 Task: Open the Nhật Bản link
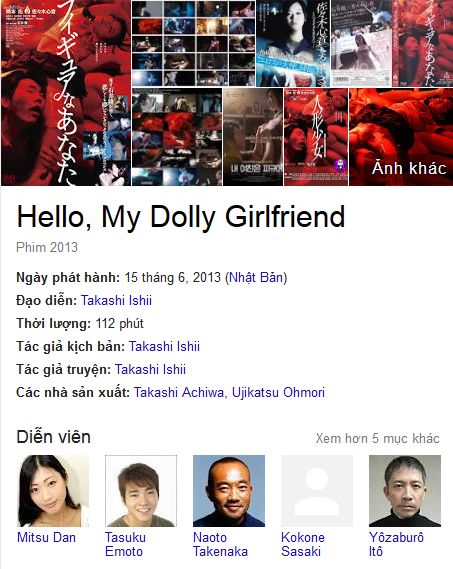pyautogui.click(x=256, y=278)
